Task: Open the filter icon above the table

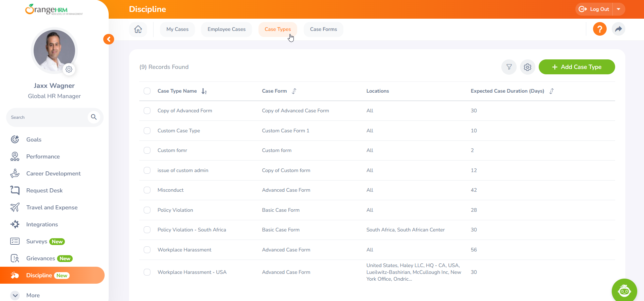Action: click(509, 67)
